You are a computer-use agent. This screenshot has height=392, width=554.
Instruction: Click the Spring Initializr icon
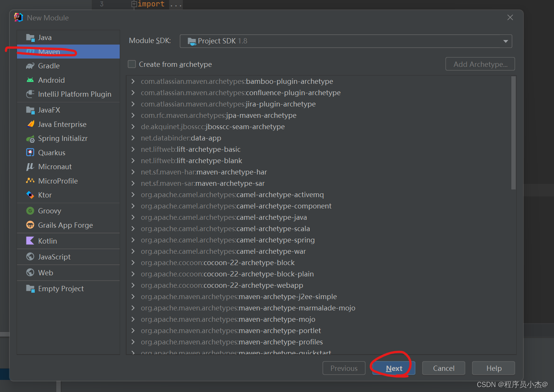tap(30, 139)
